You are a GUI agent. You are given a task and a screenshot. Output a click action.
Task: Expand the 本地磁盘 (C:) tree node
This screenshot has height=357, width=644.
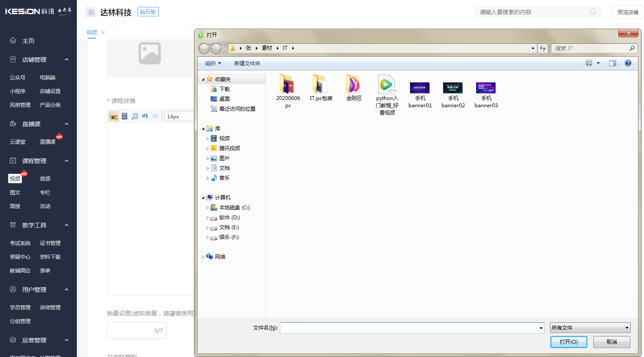pos(207,208)
